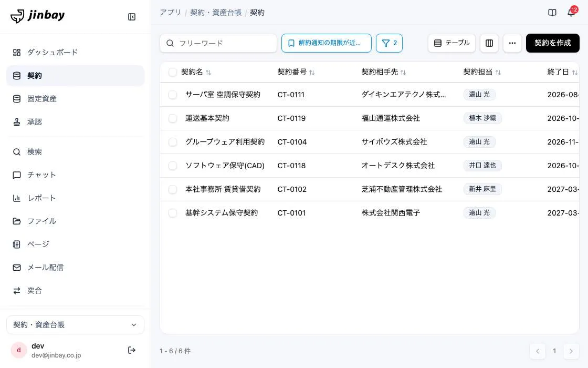Click 株式会社関西電子 cell

point(391,213)
